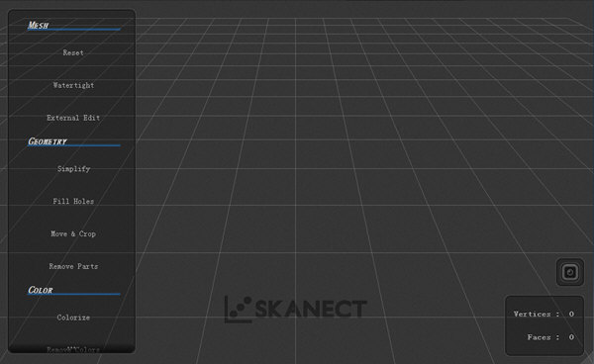This screenshot has width=594, height=364.
Task: Select Fill Holes
Action: pyautogui.click(x=73, y=202)
